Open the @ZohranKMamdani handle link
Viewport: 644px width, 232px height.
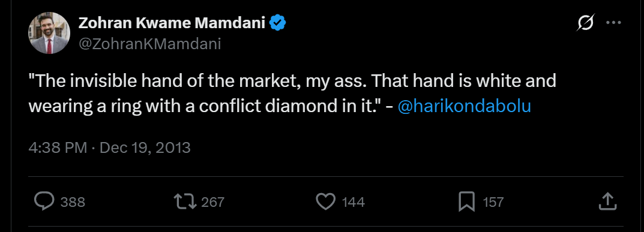pos(149,43)
